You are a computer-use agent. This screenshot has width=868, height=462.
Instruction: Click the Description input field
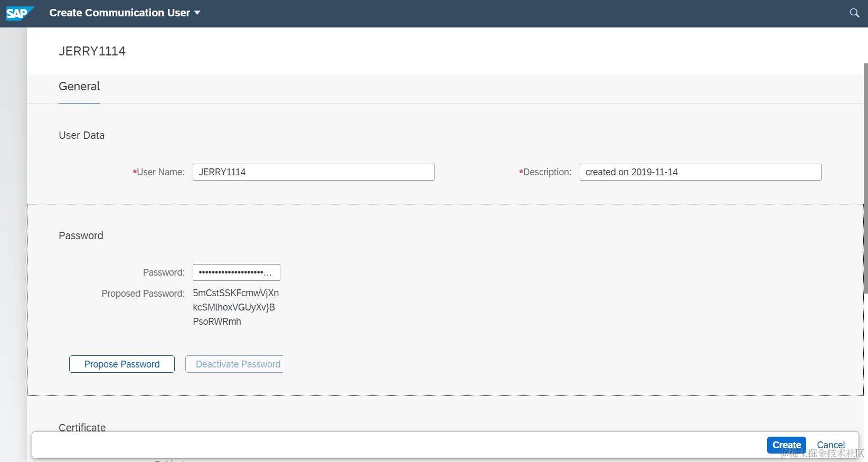[x=700, y=172]
